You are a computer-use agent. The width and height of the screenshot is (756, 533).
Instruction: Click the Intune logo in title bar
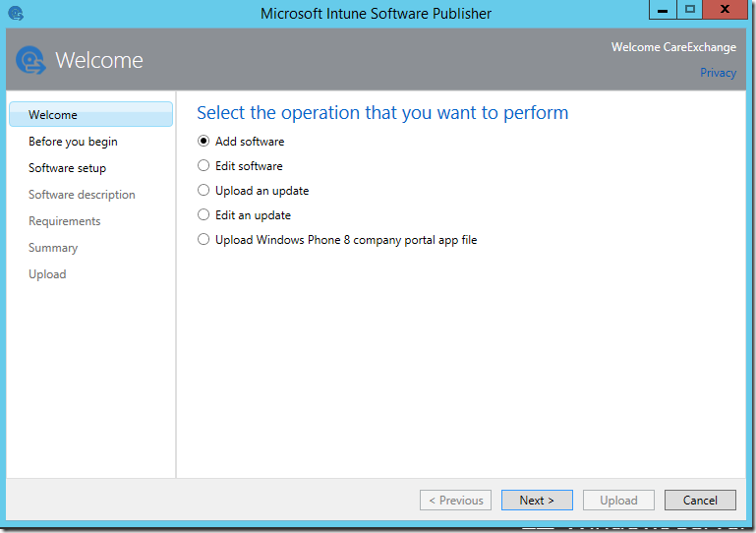16,13
